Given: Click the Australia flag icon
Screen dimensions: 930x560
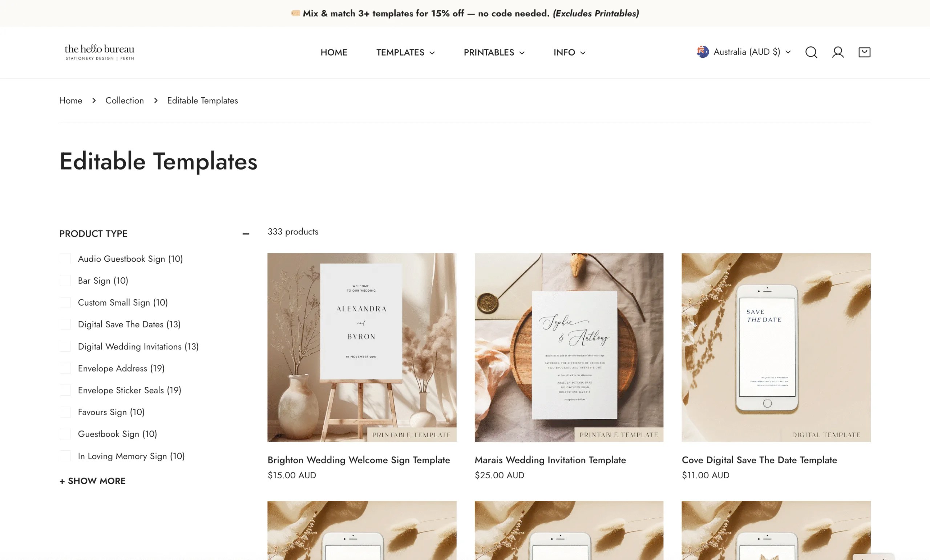Looking at the screenshot, I should [x=703, y=52].
